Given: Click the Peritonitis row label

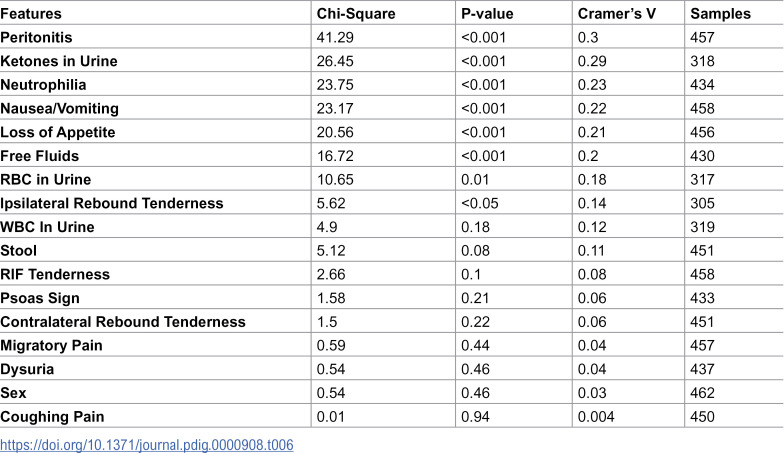Looking at the screenshot, I should [36, 38].
